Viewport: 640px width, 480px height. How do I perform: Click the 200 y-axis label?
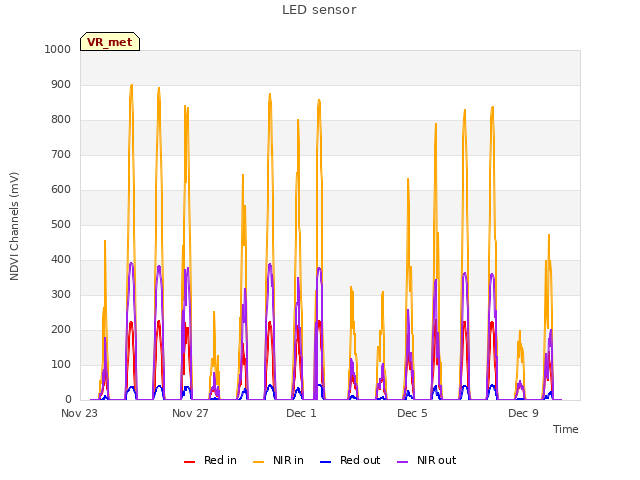coord(61,330)
